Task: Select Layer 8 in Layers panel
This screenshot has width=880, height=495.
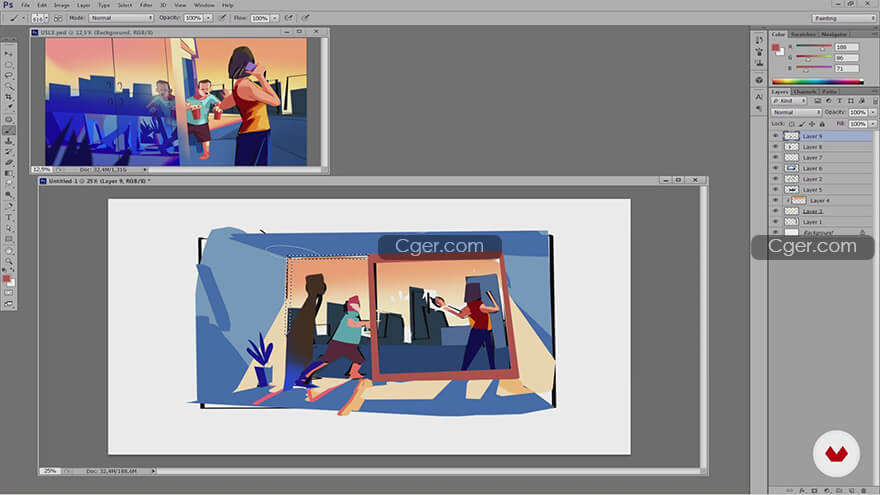Action: (822, 146)
